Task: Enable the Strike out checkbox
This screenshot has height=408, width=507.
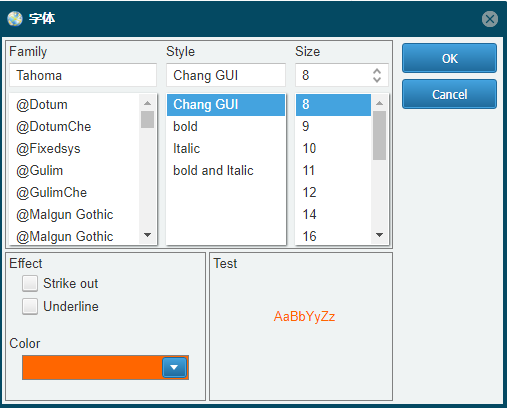Action: click(x=30, y=284)
